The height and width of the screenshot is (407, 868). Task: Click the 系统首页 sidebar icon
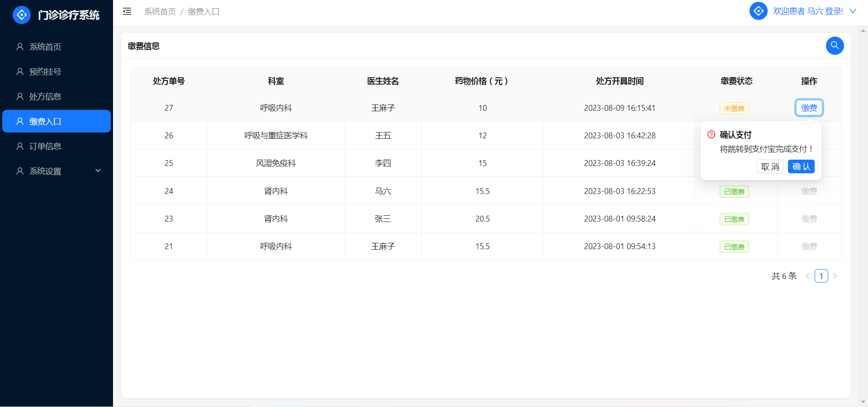[20, 47]
